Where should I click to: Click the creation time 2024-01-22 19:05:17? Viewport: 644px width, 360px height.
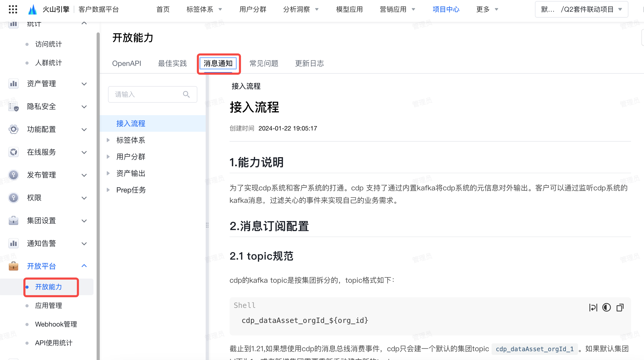287,128
